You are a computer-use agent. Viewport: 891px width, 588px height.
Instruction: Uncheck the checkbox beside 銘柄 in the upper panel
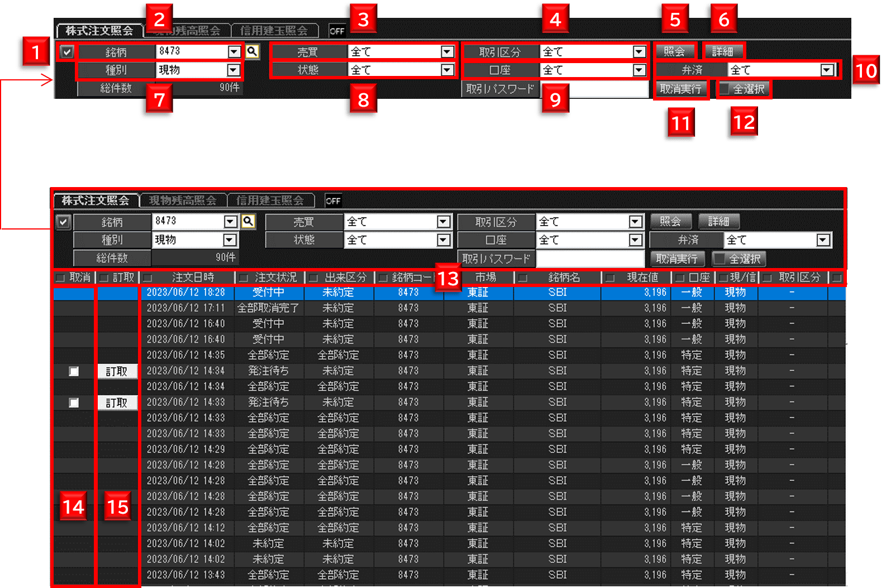(x=67, y=52)
